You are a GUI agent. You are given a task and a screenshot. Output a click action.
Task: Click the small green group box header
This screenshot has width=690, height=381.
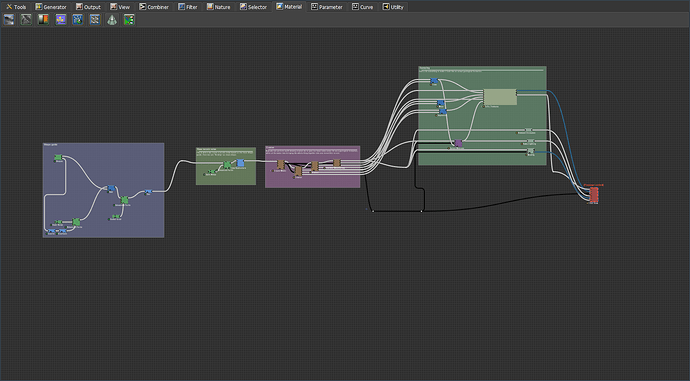pyautogui.click(x=226, y=149)
